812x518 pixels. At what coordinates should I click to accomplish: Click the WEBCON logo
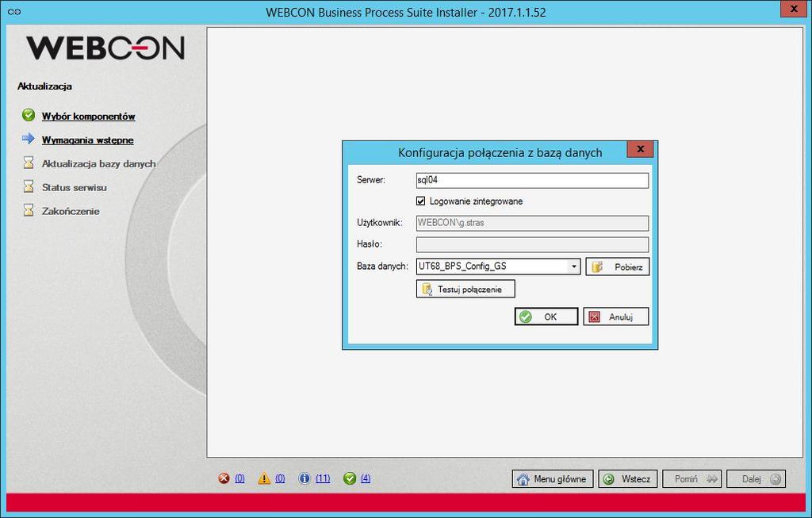click(105, 48)
